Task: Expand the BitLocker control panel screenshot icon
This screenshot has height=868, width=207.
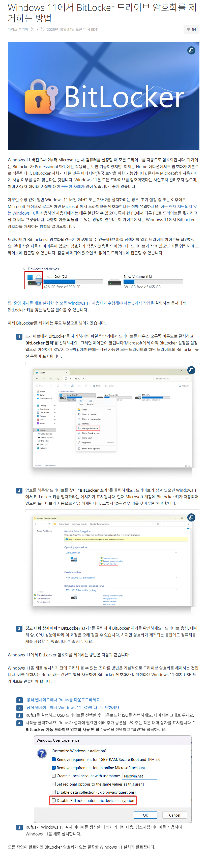Action: 191,517
